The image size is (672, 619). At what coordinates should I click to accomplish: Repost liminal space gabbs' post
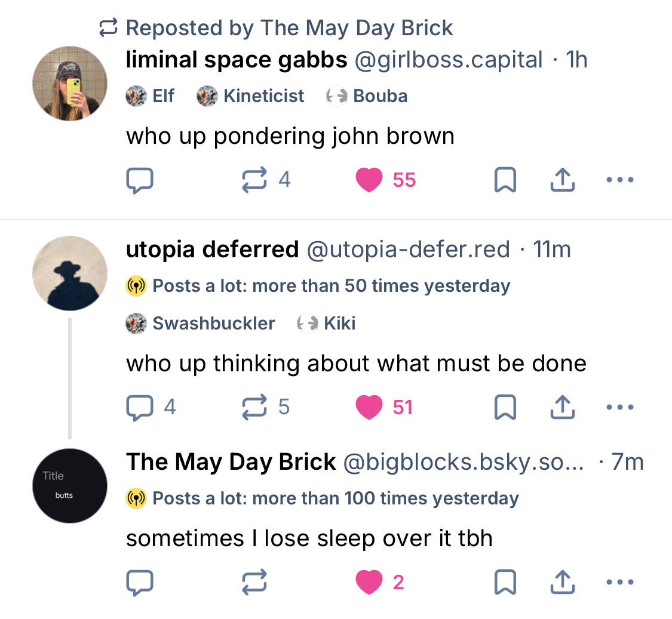click(x=254, y=180)
